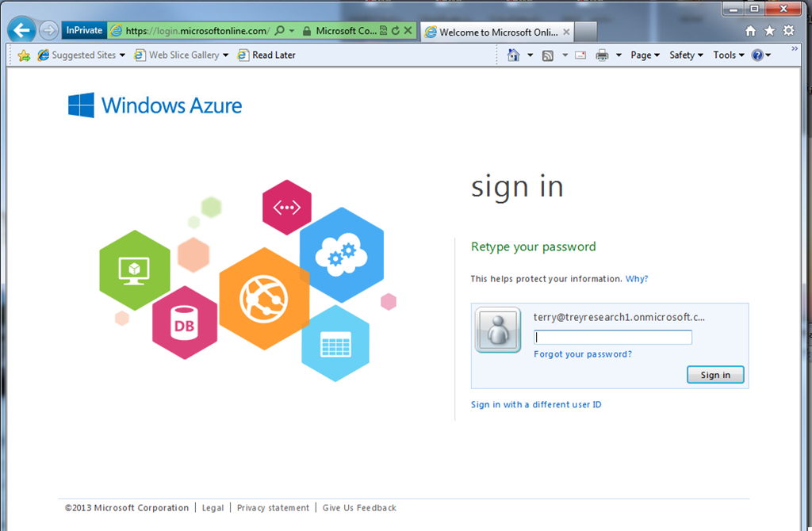This screenshot has height=531, width=812.
Task: Open the Legal footer link
Action: [x=213, y=508]
